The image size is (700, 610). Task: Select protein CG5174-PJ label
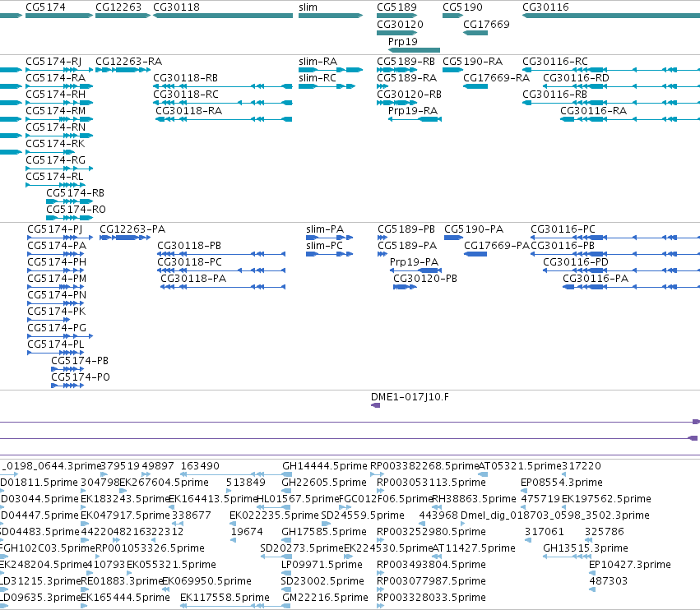(x=54, y=229)
